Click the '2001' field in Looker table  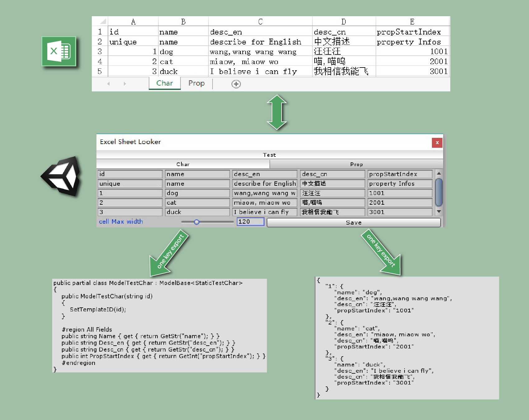[x=400, y=203]
